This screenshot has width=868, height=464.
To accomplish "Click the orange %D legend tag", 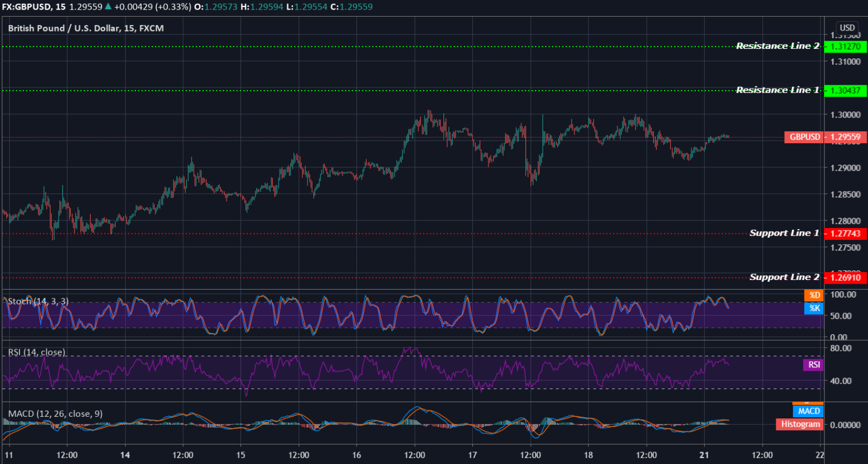I will (814, 295).
